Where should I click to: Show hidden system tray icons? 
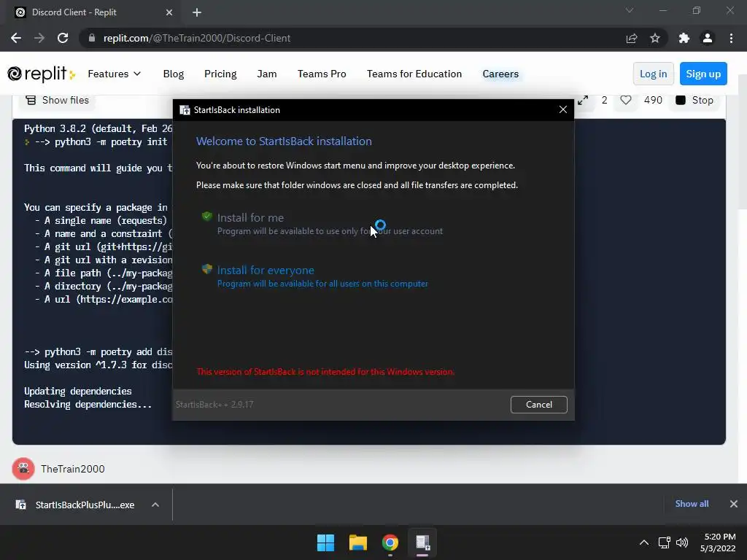[643, 542]
